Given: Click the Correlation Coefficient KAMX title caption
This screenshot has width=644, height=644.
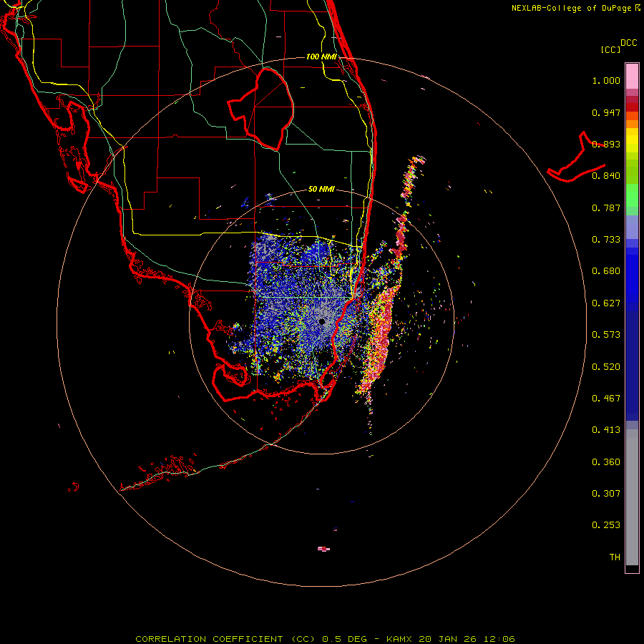Looking at the screenshot, I should [325, 639].
